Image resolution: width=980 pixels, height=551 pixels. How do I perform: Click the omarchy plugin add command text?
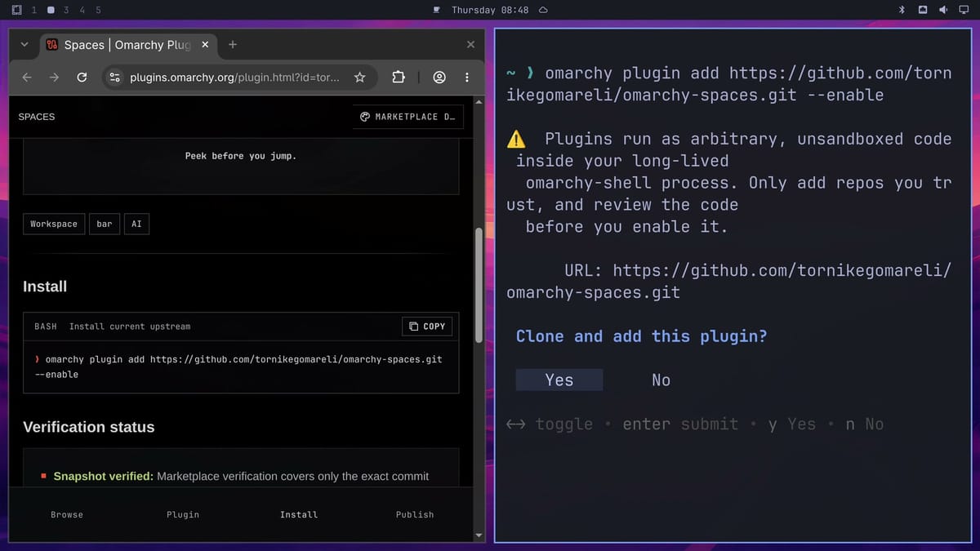click(238, 367)
